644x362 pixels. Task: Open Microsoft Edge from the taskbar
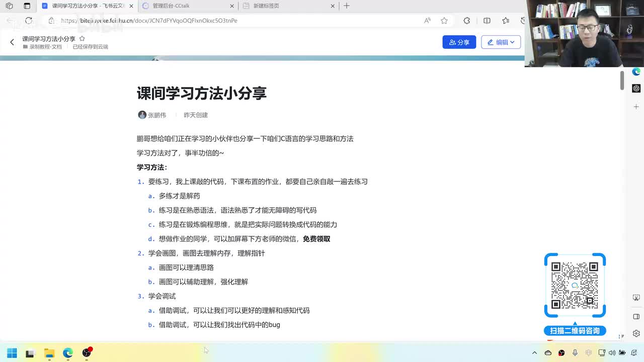(68, 353)
